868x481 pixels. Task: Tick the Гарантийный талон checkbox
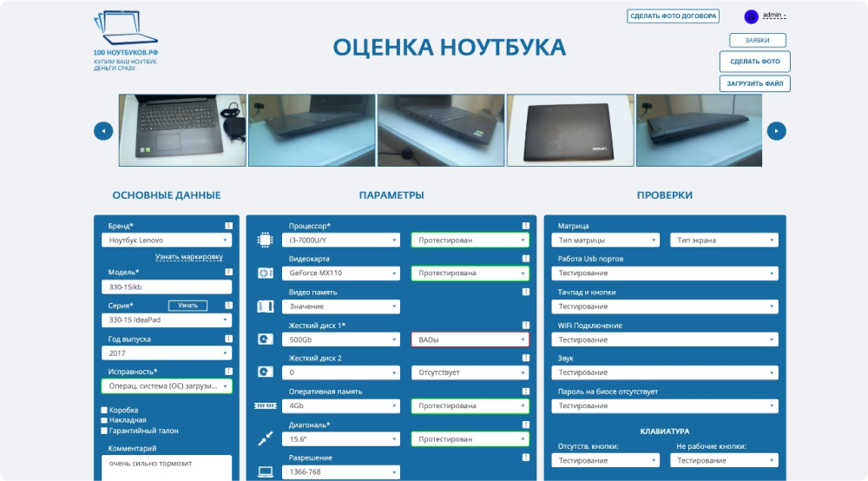(105, 431)
